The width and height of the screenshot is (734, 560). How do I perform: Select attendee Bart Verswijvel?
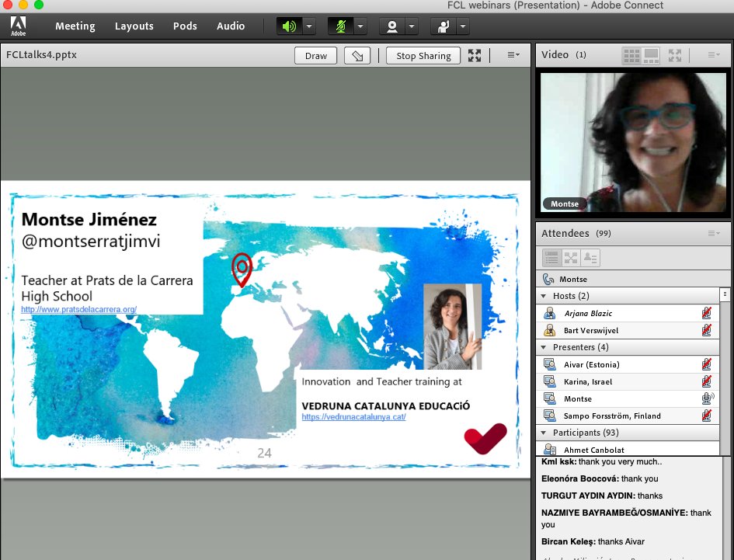pyautogui.click(x=628, y=331)
